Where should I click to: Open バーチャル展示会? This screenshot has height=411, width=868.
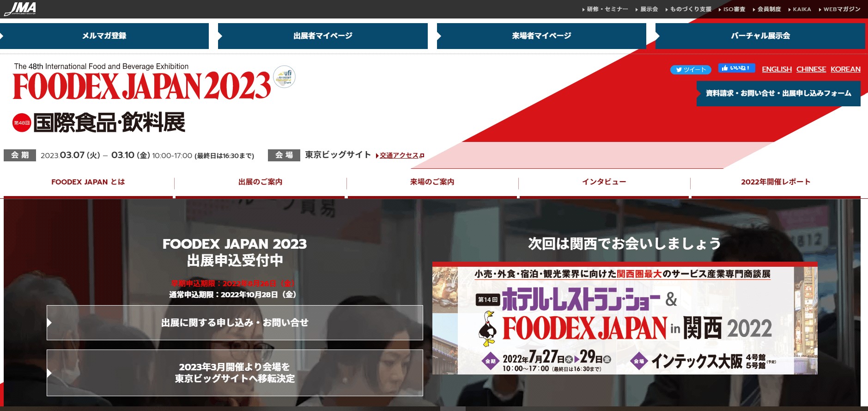pyautogui.click(x=760, y=36)
